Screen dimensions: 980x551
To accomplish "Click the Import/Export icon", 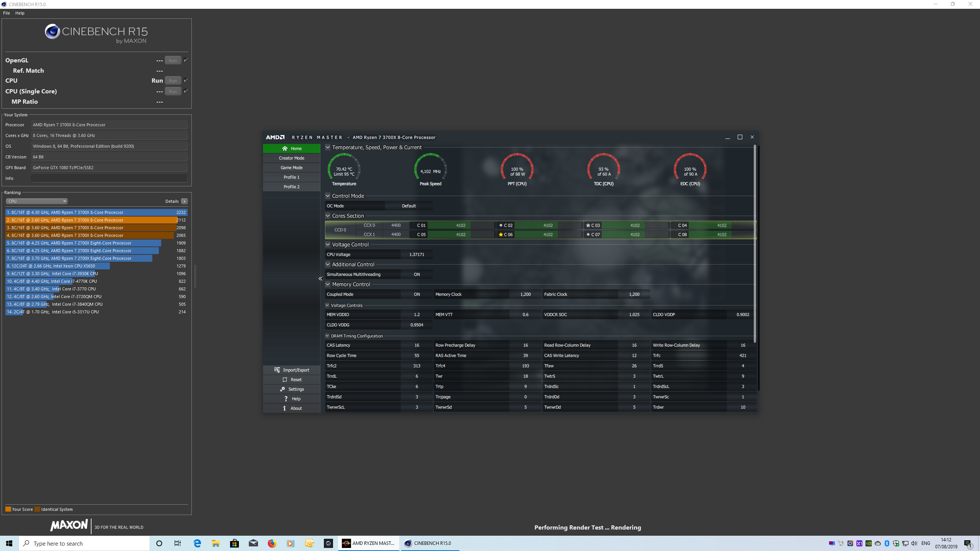I will [x=277, y=370].
